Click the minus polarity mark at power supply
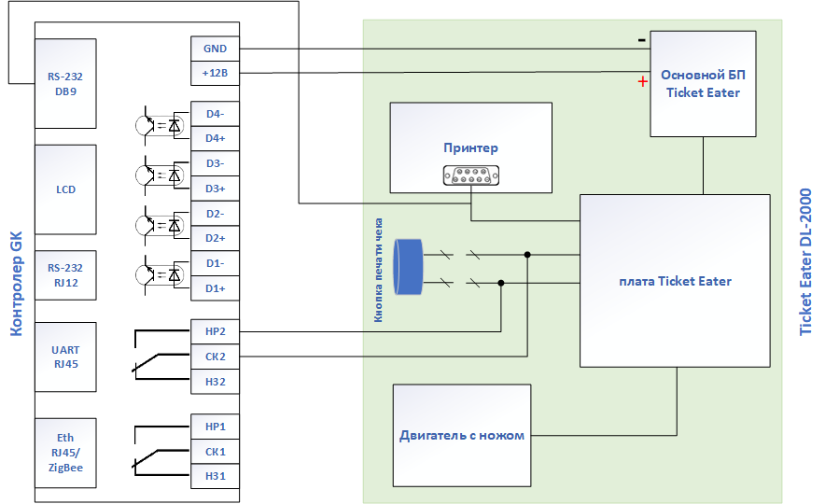This screenshot has height=504, width=825. click(x=641, y=40)
